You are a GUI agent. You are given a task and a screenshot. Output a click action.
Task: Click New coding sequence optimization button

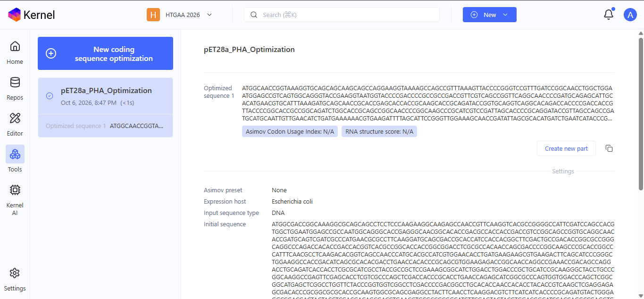pos(105,53)
